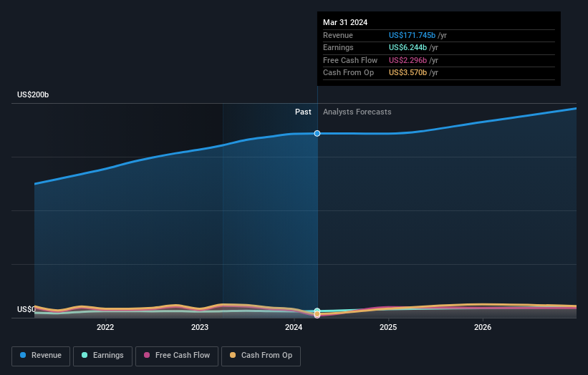This screenshot has height=375, width=588.
Task: Click the Analysts Forecasts label
Action: pyautogui.click(x=357, y=112)
